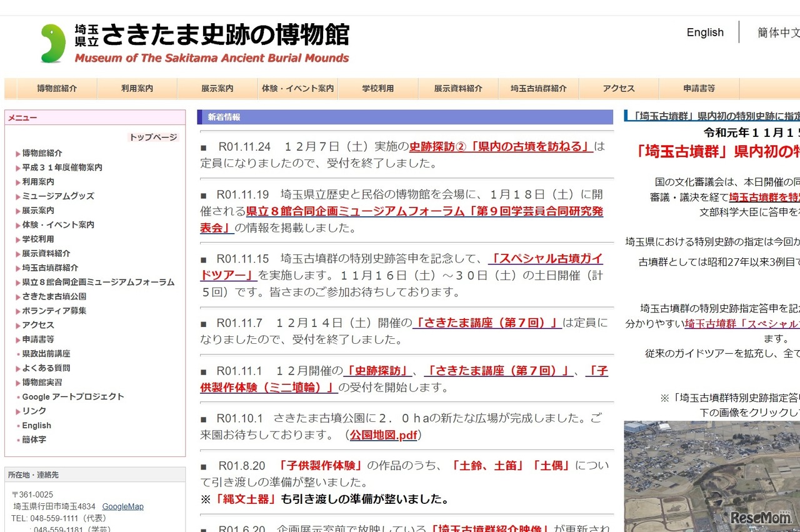The width and height of the screenshot is (800, 532).
Task: Switch the site to 簡体中文
Action: 779,33
